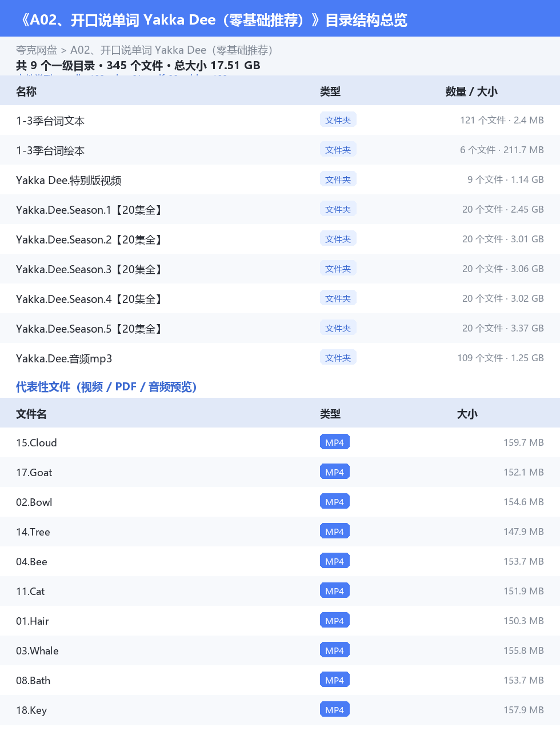
Task: Click the 文件夹 badge for Yakka Dee.特别版视频
Action: click(338, 179)
